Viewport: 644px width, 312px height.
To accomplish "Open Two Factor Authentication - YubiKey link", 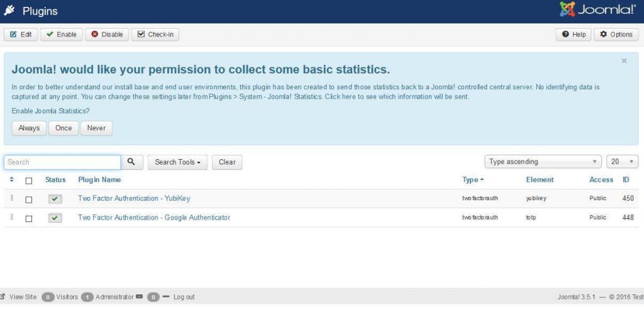I will (x=134, y=199).
